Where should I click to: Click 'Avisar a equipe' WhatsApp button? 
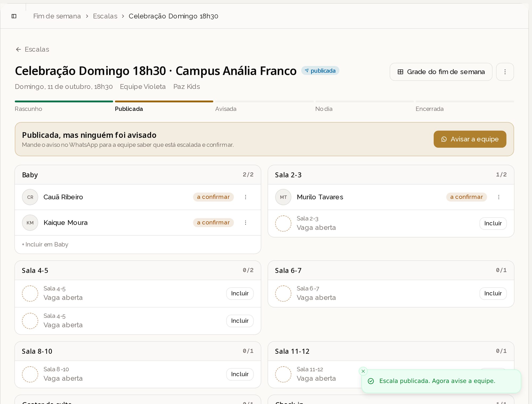[x=470, y=139]
